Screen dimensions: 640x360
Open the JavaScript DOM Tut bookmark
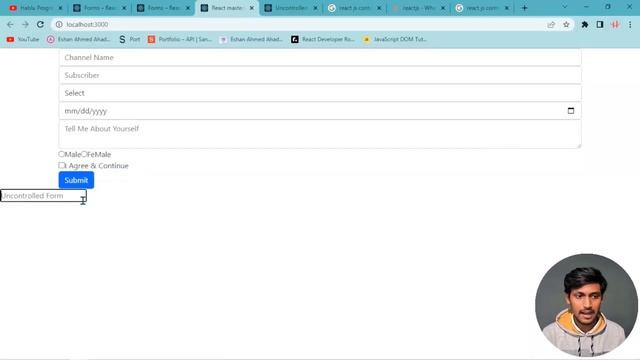coord(395,39)
